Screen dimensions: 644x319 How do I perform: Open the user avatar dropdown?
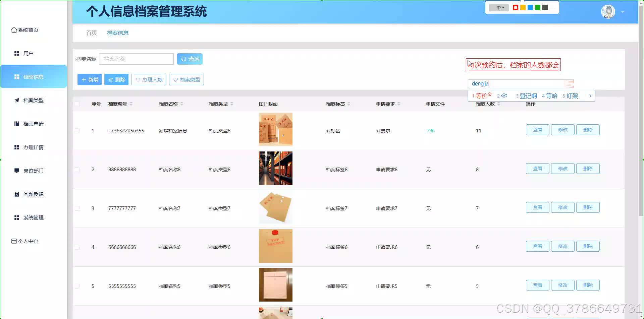coord(608,11)
